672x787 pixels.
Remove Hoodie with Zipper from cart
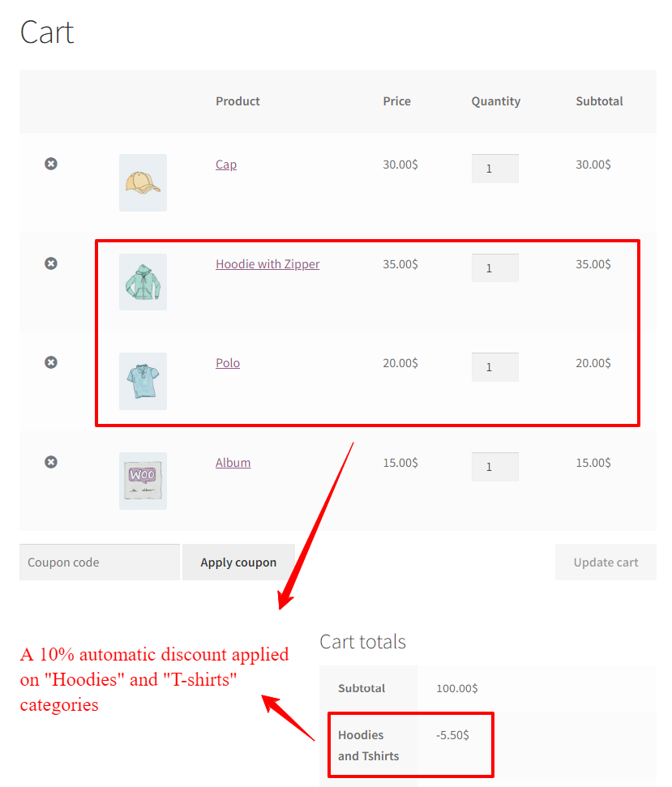(x=51, y=263)
